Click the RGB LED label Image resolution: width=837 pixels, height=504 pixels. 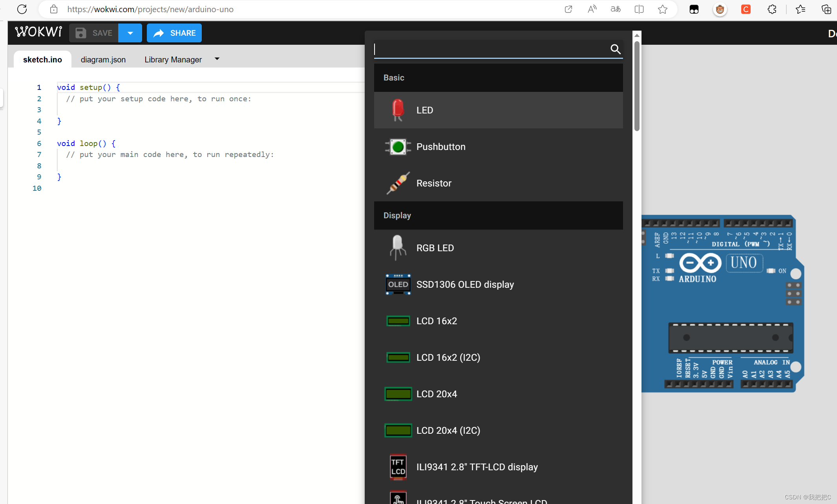[435, 248]
